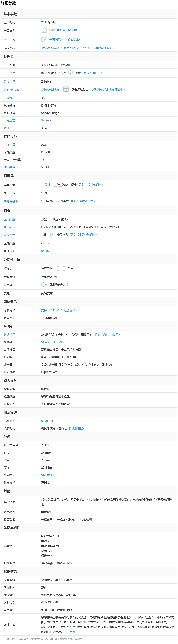Open the 64bit memory bus link
178x644 pixels.
[x=46, y=251]
